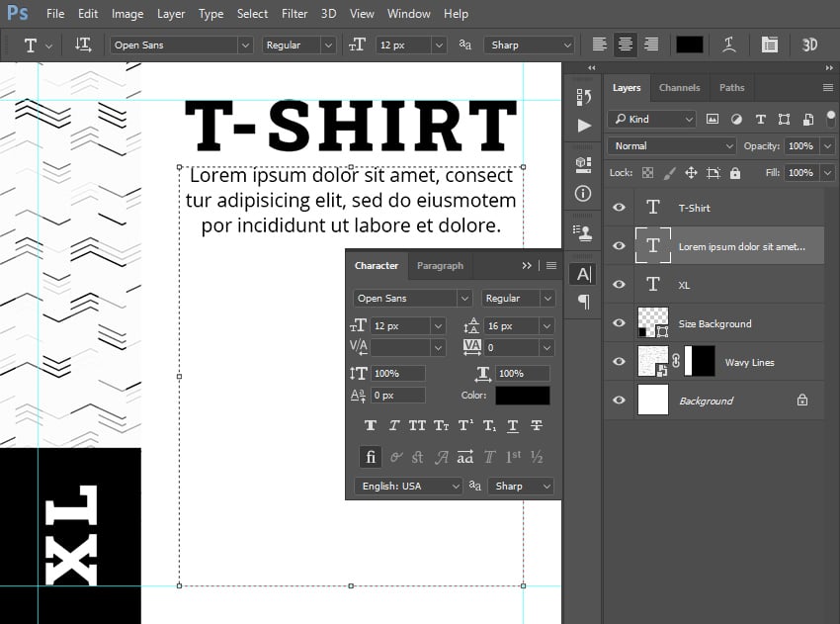Screen dimensions: 840x624
Task: Apply All Caps formatting in Character panel
Action: click(416, 425)
